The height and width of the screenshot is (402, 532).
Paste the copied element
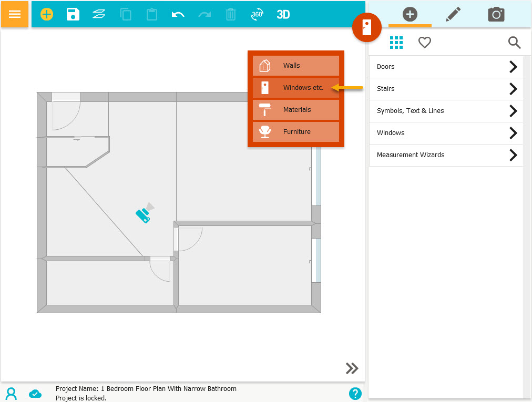151,14
